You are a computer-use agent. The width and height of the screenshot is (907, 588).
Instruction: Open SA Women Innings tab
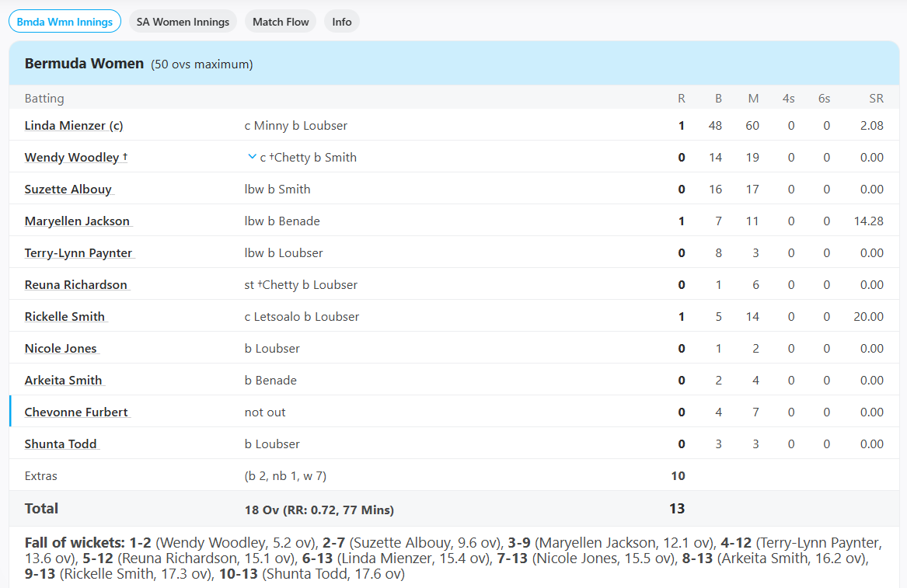tap(183, 22)
